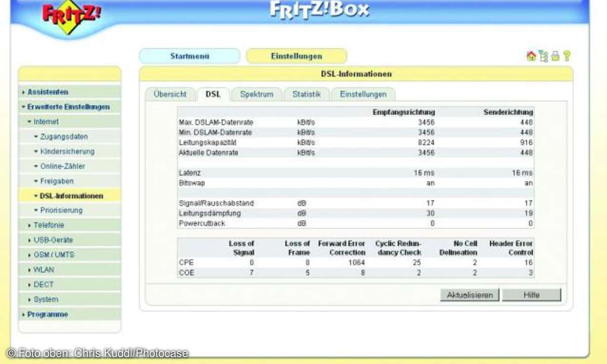
Task: Click the home icon in the header
Action: [x=531, y=56]
